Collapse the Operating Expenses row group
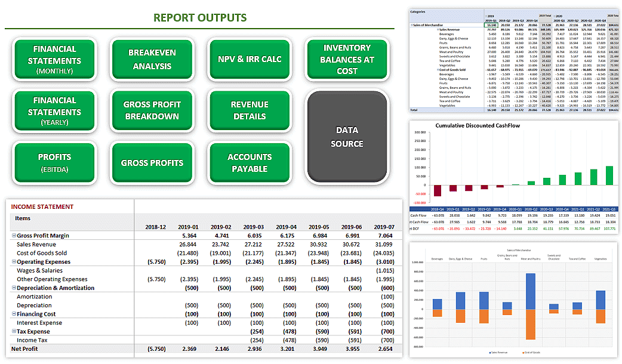622x364 pixels. 14,262
